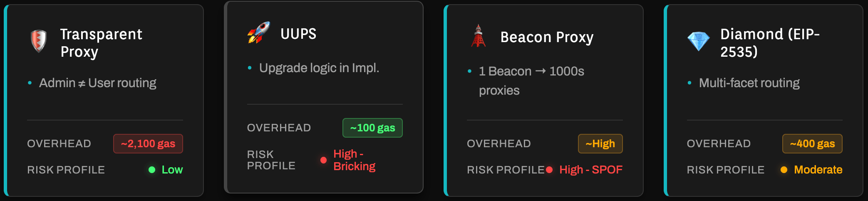Click the diamond gem icon
Viewport: 868px width, 201px height.
(698, 41)
